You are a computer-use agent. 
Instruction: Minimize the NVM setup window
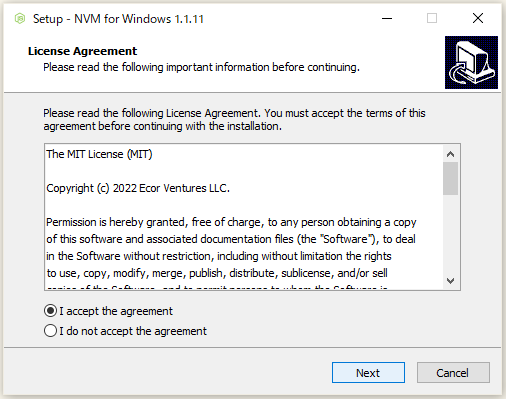(387, 18)
